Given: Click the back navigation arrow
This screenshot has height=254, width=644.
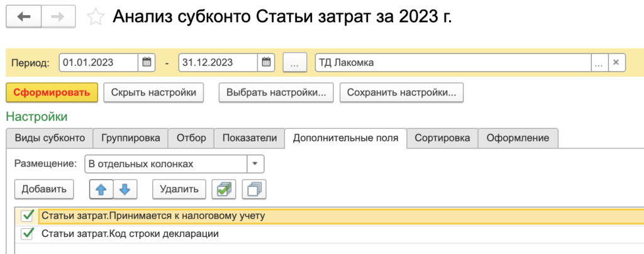Looking at the screenshot, I should point(24,17).
